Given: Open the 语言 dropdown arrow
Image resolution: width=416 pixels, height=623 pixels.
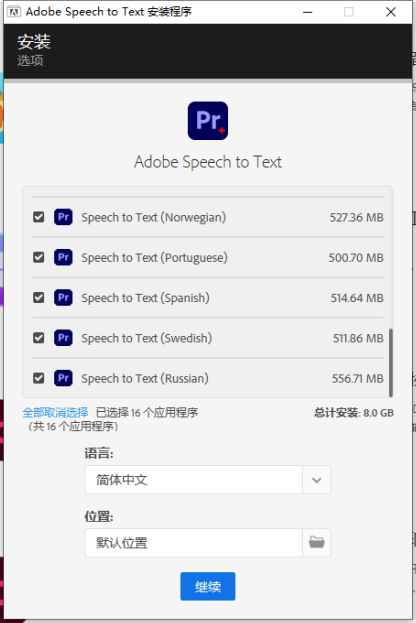Looking at the screenshot, I should tap(317, 480).
